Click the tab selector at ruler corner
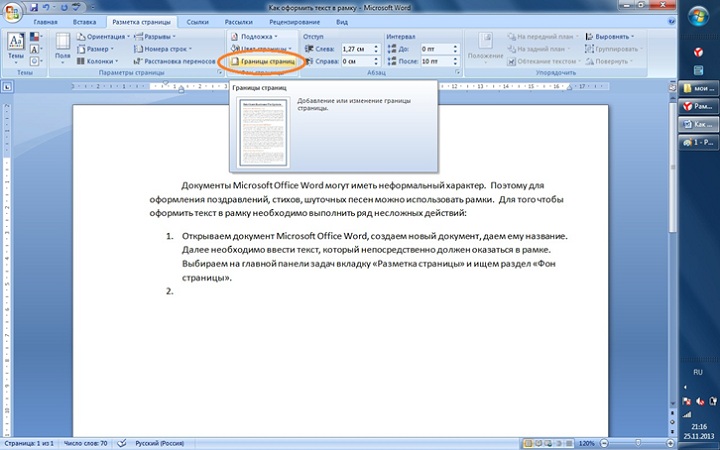Screen dimensions: 720x450 coord(8,86)
